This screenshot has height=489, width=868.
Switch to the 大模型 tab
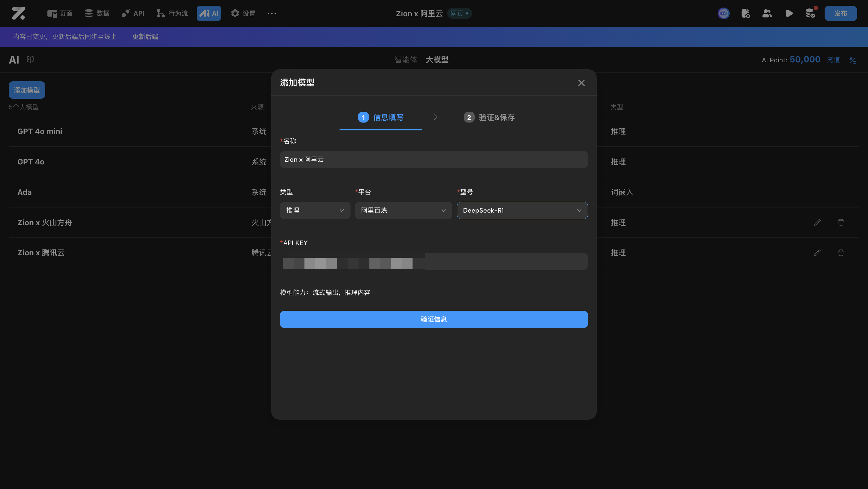[x=437, y=60]
